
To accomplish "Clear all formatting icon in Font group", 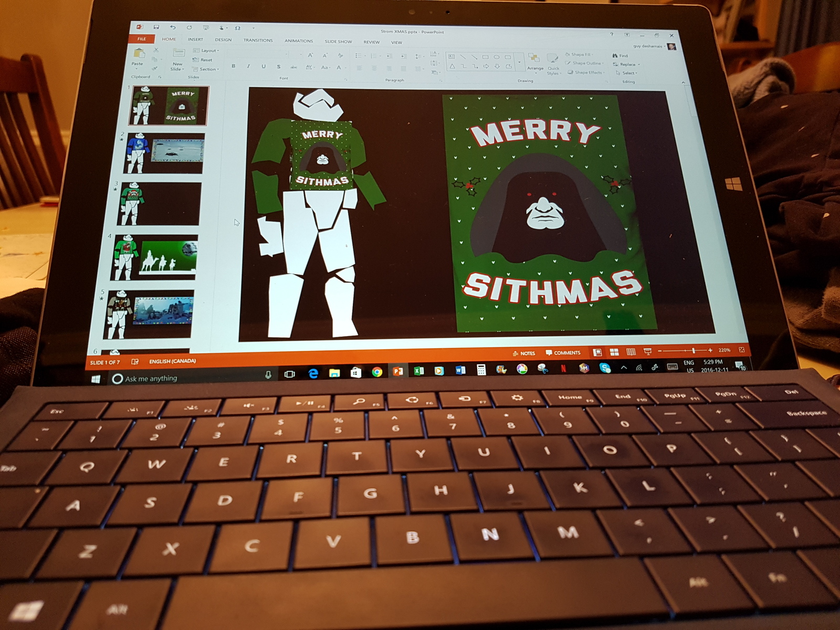I will [340, 56].
